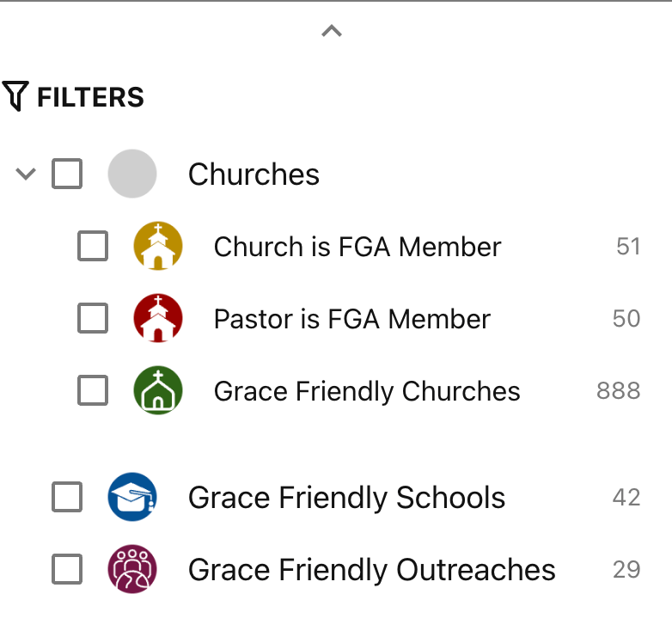The image size is (672, 643).
Task: Check the Grace Friendly Outreaches box
Action: pos(67,569)
